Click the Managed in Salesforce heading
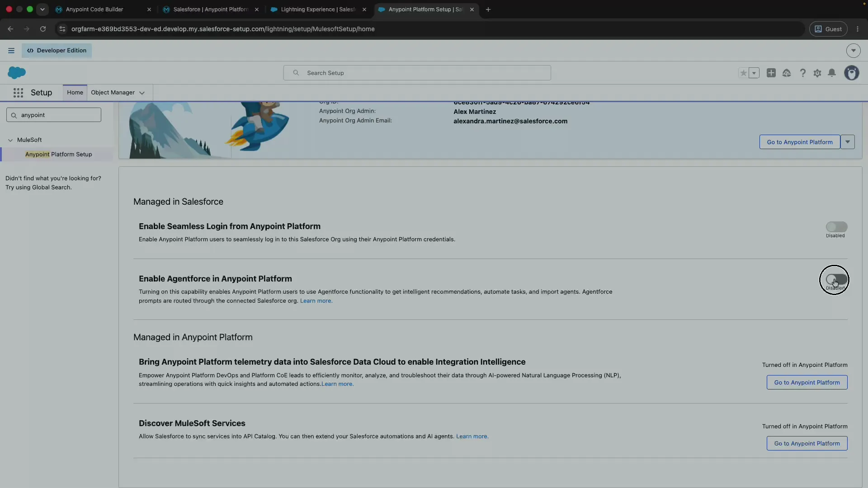Viewport: 868px width, 488px height. tap(178, 202)
